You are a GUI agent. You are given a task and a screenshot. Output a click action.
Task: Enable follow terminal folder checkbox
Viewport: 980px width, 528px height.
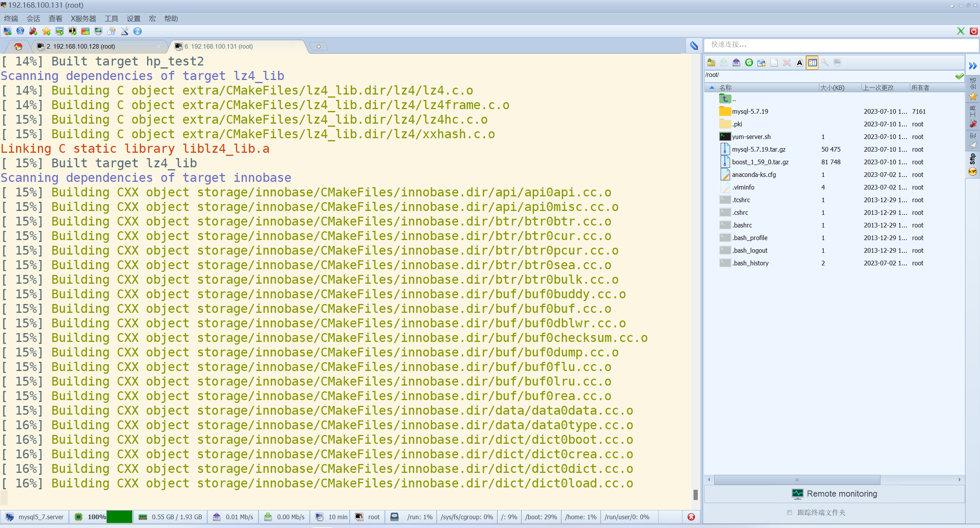789,512
